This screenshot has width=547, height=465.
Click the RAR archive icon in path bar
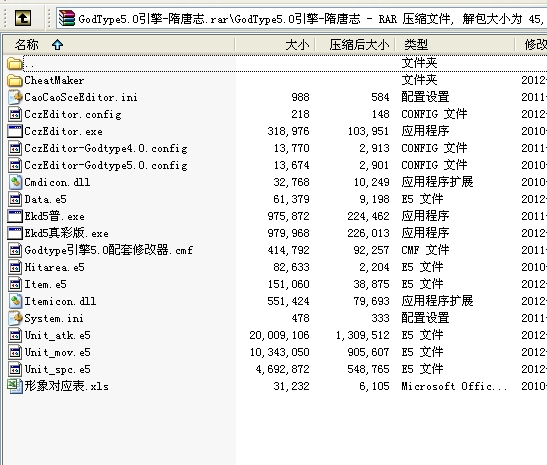67,18
